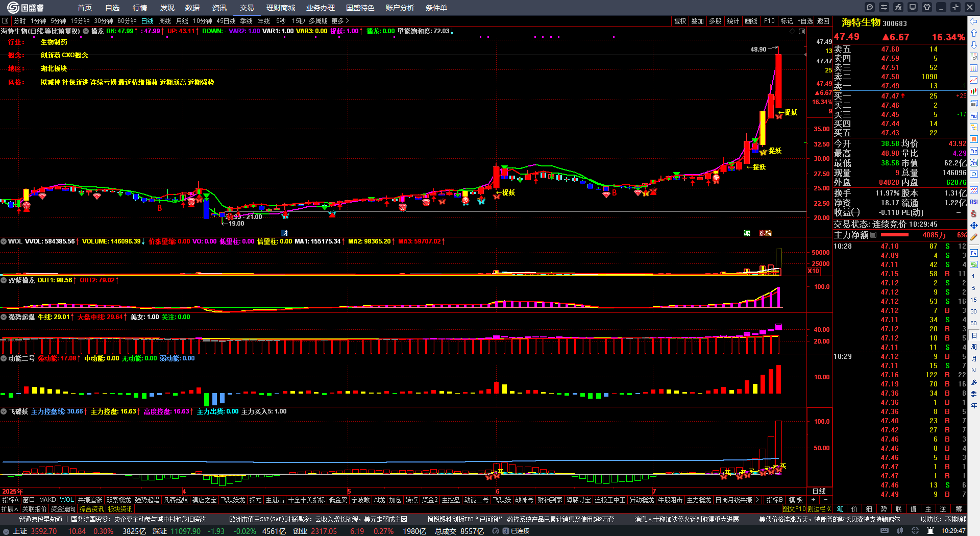Screen dimensions: 980x536
Task: Open the settings sliders icon
Action: click(x=884, y=7)
